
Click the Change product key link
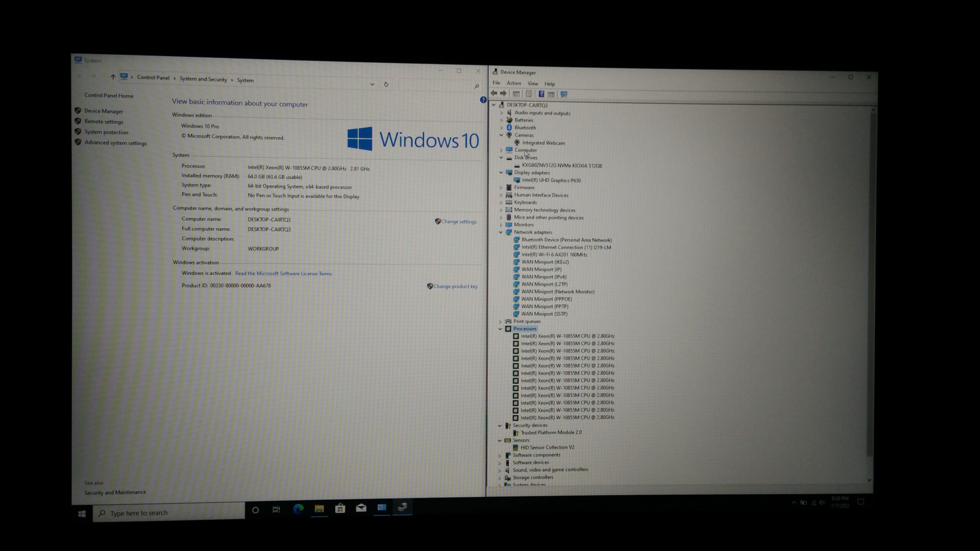[x=456, y=286]
